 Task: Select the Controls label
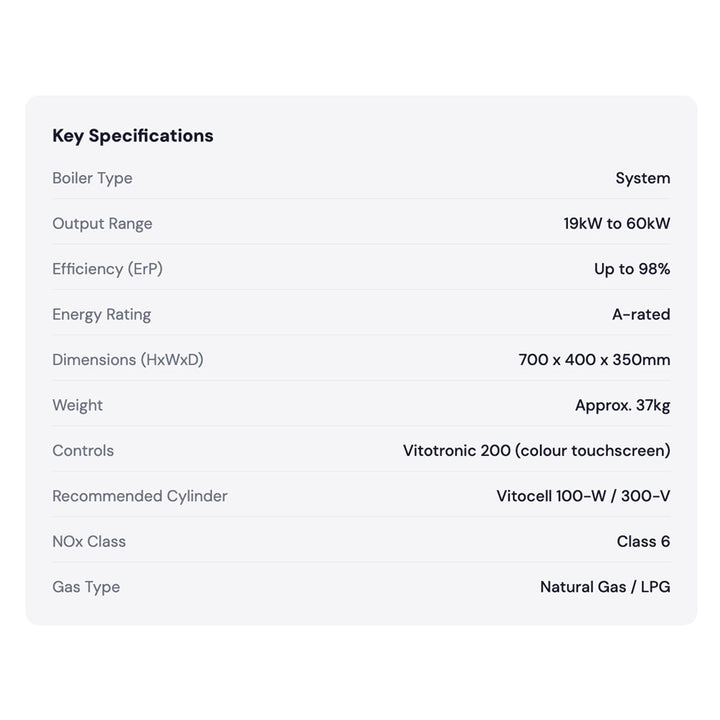(83, 450)
